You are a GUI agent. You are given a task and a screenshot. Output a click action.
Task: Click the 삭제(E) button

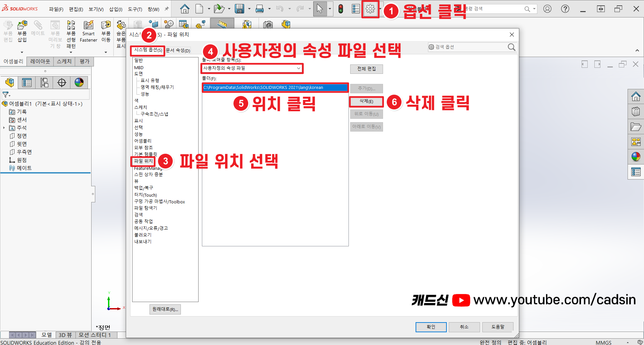tap(366, 101)
